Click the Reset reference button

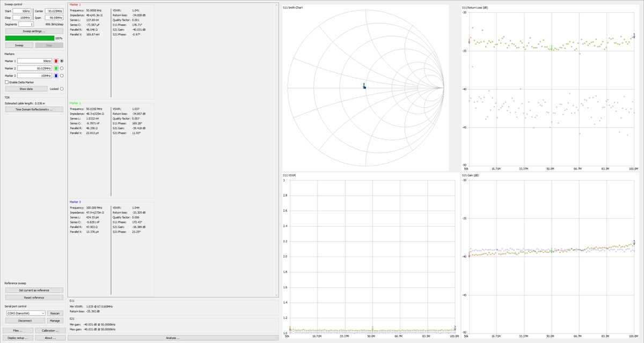(34, 297)
